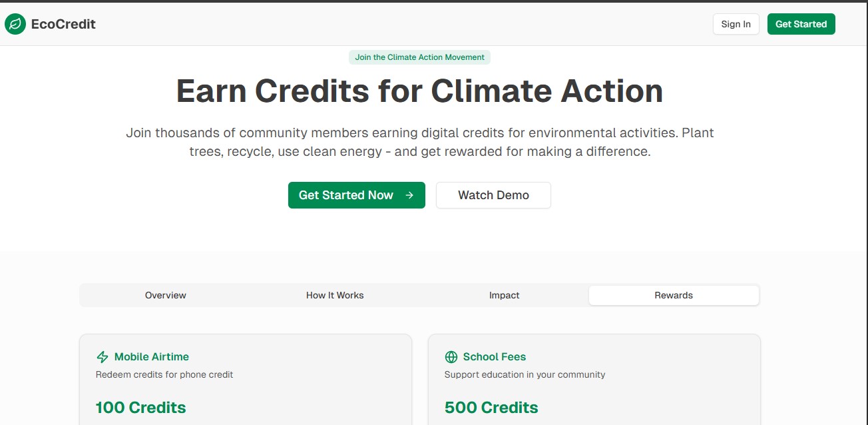
Task: Click the Sign In button
Action: click(x=736, y=24)
